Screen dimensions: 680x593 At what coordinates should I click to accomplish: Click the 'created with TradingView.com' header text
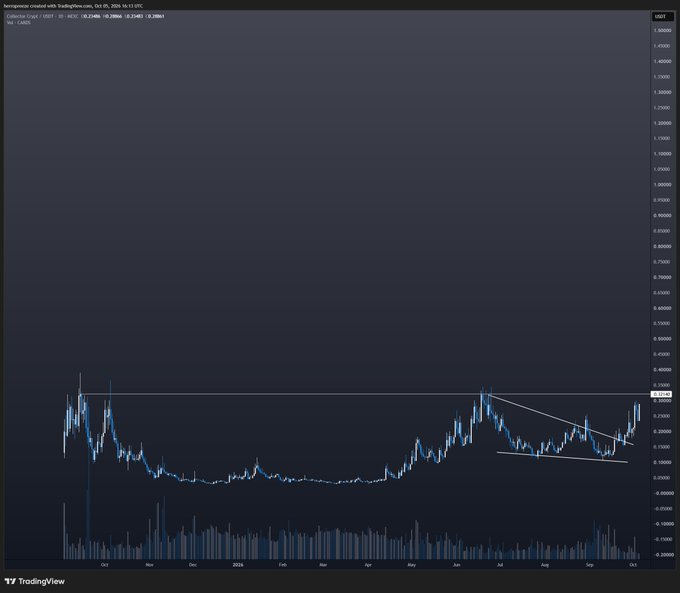point(61,6)
